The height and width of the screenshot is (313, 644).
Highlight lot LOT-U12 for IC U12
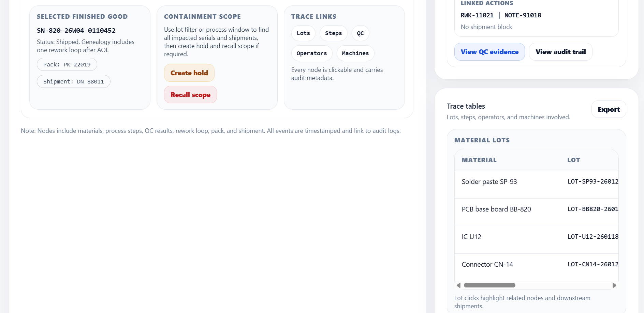[x=593, y=237]
